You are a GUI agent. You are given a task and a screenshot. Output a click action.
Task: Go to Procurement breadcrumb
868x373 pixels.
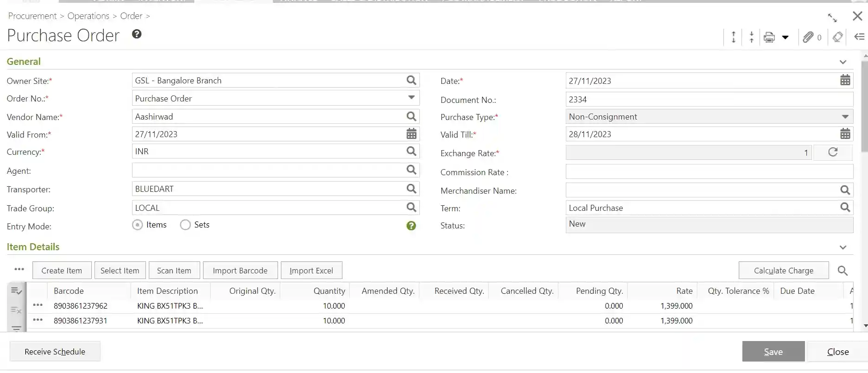click(32, 16)
